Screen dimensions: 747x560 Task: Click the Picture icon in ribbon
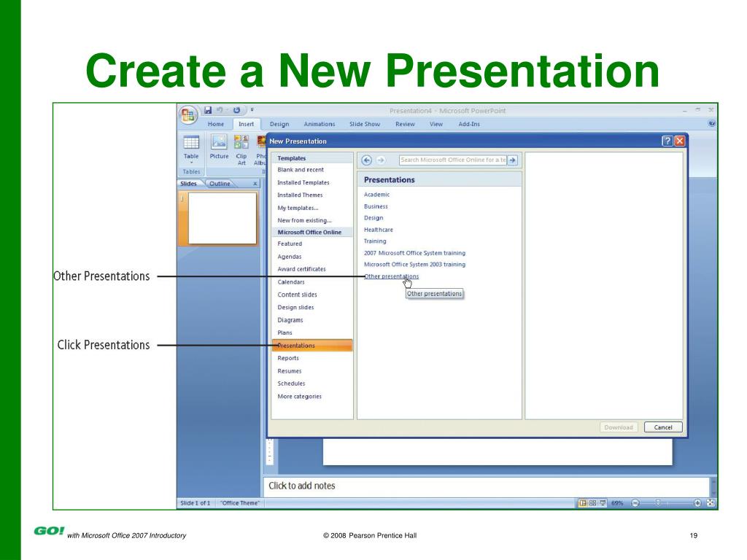[219, 147]
